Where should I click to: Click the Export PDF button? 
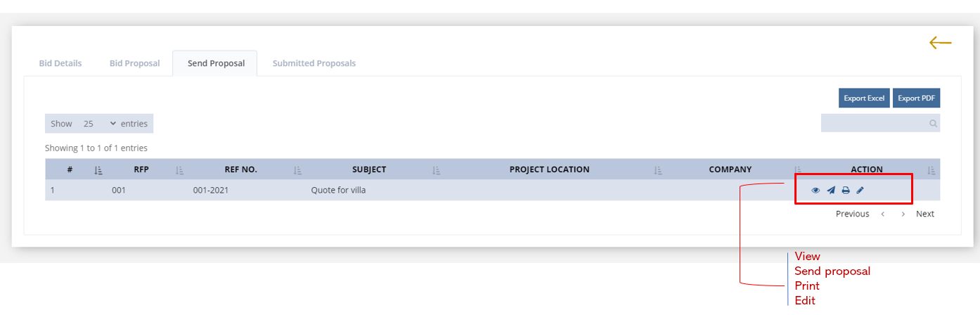tap(916, 98)
